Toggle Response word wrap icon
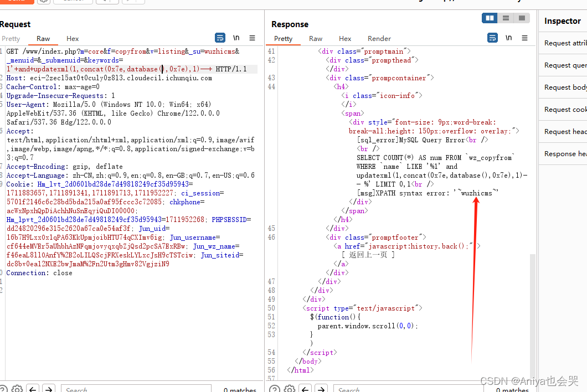Screen dimensions: 587x392 click(493, 38)
